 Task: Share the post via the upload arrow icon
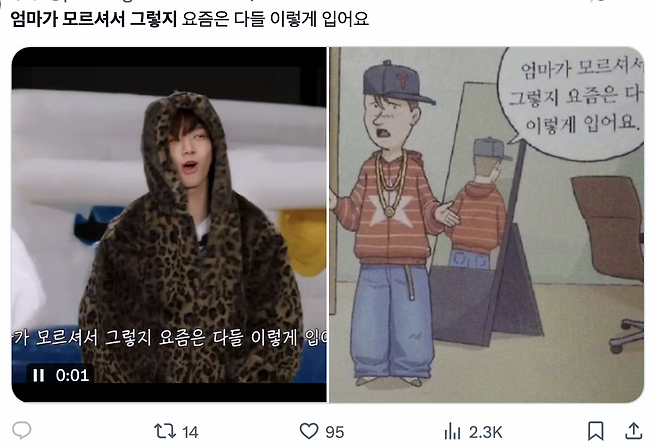(x=634, y=431)
